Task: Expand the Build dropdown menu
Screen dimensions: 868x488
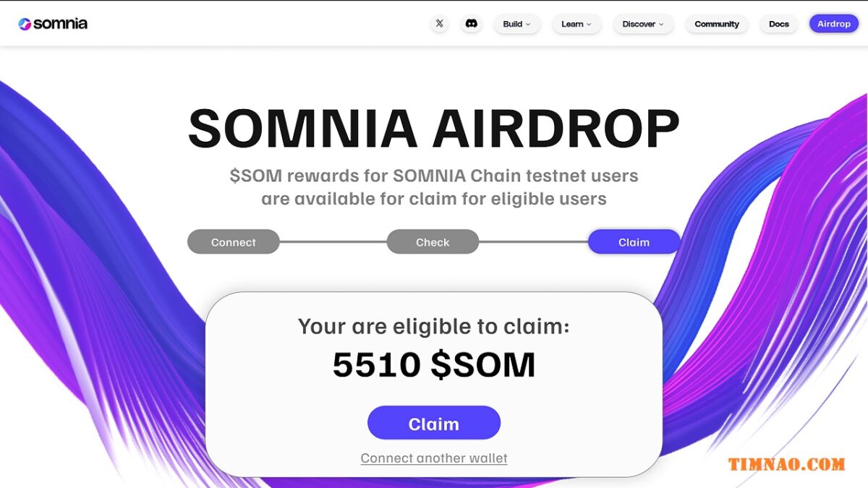Action: coord(517,24)
